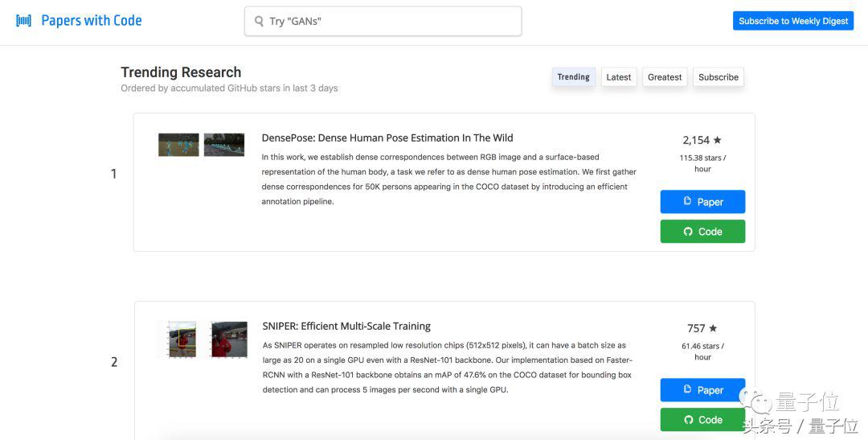This screenshot has width=868, height=440.
Task: Click the second DensePose thumbnail image
Action: click(x=224, y=145)
